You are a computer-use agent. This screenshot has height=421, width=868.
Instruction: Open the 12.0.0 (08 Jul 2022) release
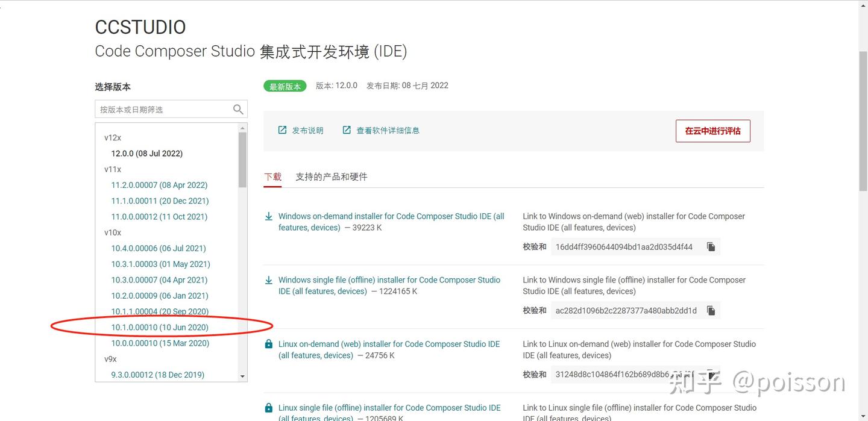click(146, 153)
